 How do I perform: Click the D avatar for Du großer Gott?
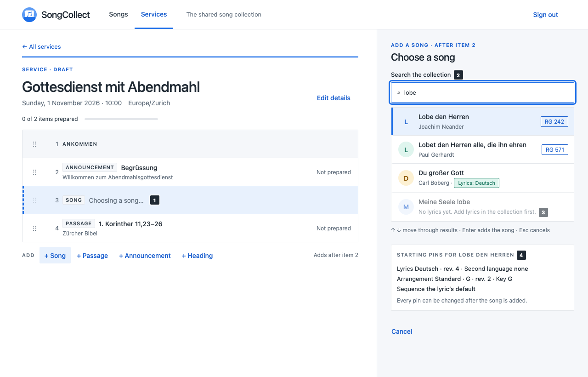406,178
